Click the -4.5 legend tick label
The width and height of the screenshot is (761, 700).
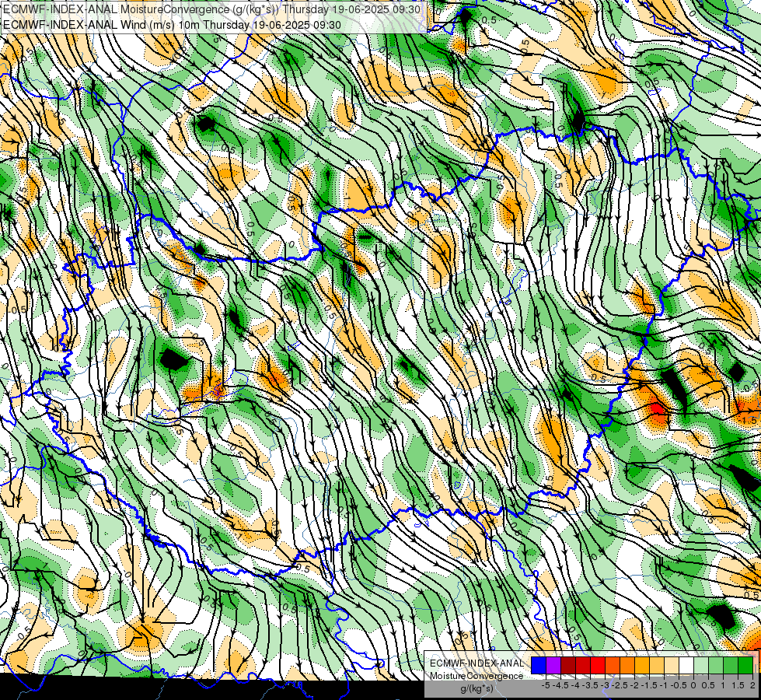click(x=560, y=685)
